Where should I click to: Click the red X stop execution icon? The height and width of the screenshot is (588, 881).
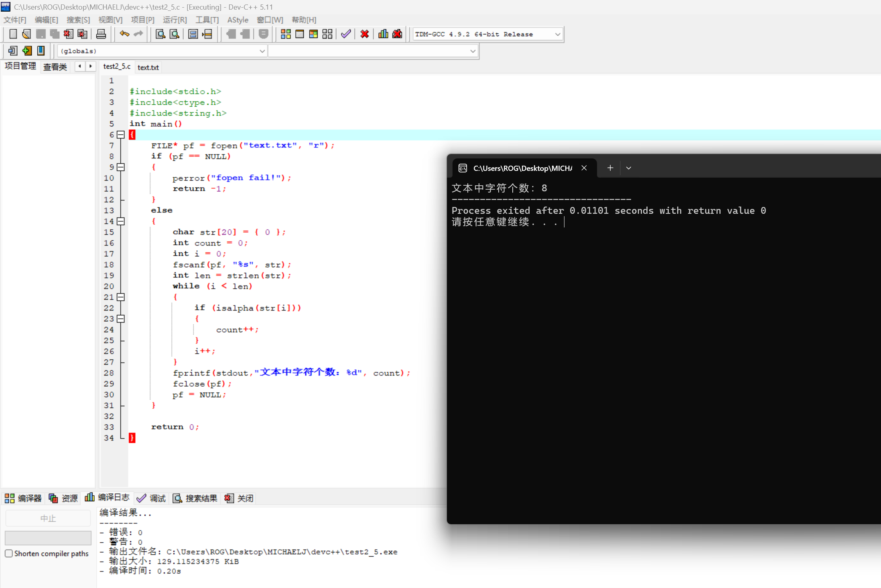364,34
